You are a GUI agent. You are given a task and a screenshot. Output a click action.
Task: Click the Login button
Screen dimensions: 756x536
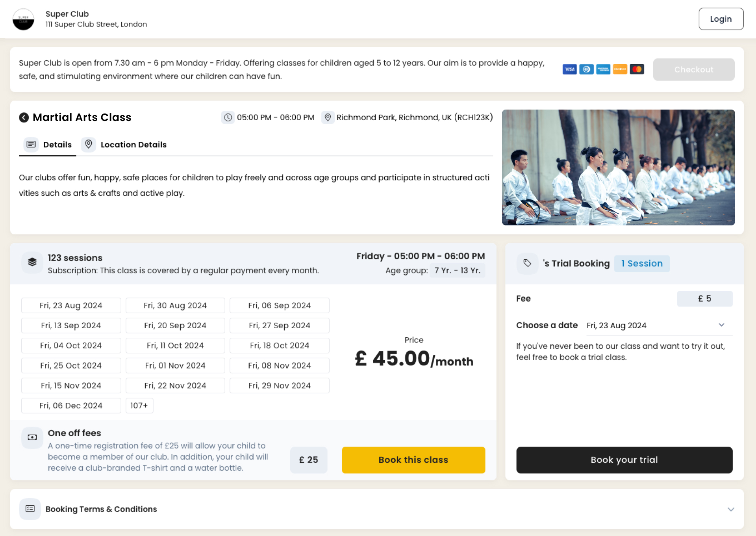(721, 19)
